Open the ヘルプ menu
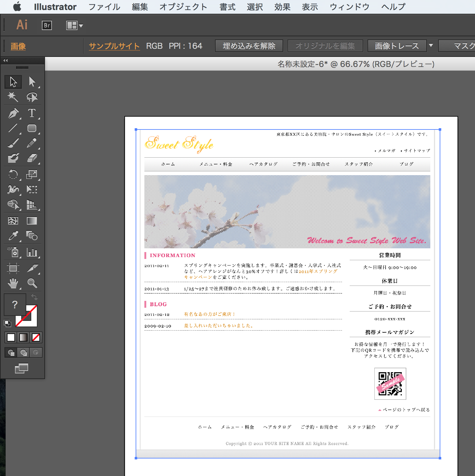475x476 pixels. [393, 7]
